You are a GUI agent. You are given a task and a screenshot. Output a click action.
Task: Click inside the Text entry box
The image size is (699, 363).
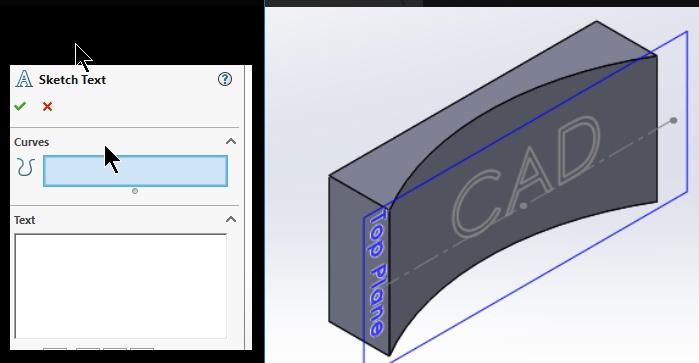[x=120, y=286]
